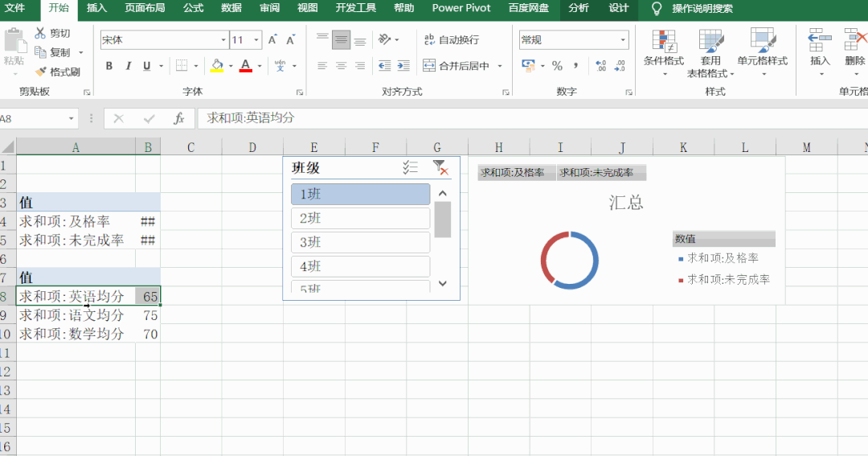Open 条件格式 conditional formatting
Screen dimensions: 868x456
tap(664, 52)
